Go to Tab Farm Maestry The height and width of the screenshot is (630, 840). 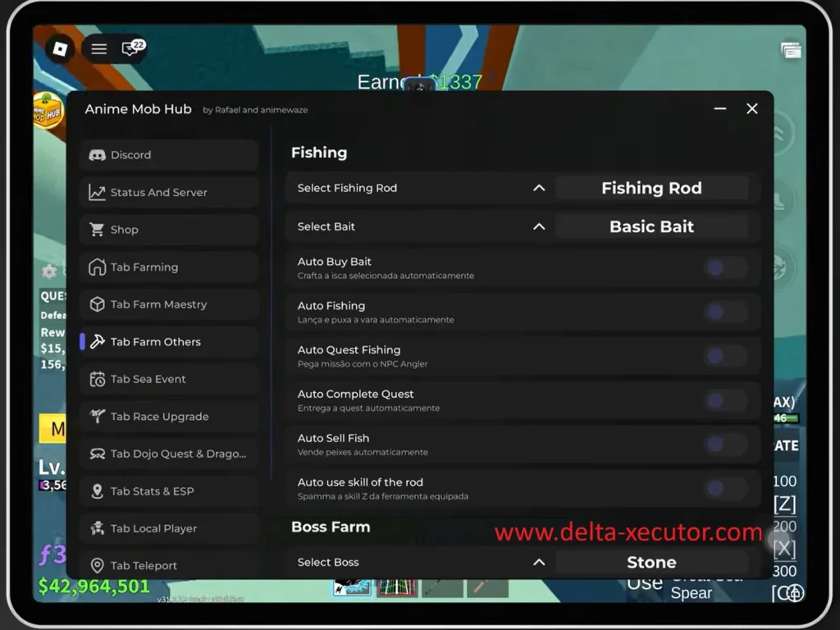tap(169, 304)
